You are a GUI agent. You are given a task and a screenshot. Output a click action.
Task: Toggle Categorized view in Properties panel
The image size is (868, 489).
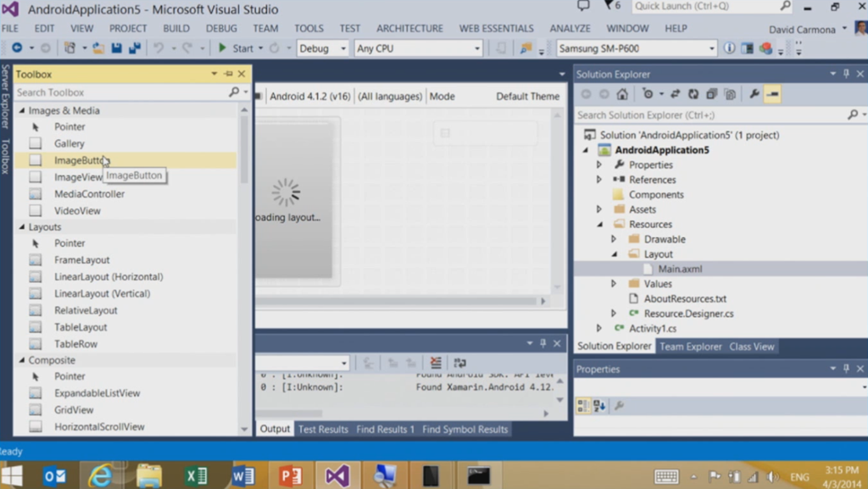pyautogui.click(x=583, y=406)
